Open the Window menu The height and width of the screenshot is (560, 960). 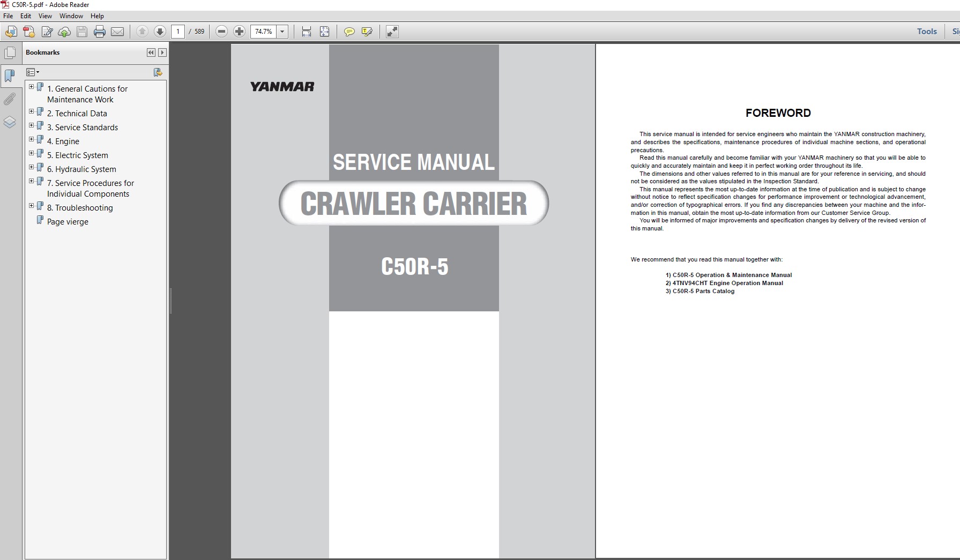click(71, 16)
